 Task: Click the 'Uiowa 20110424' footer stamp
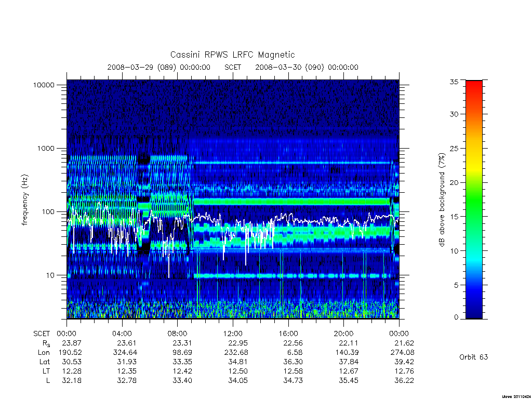click(516, 396)
